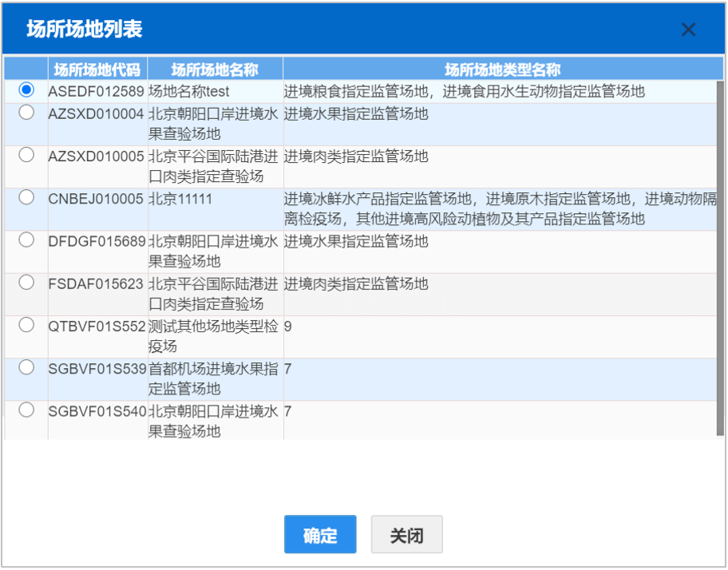Image resolution: width=728 pixels, height=570 pixels.
Task: Click type value 7 in SGBVF01S540 row
Action: click(288, 412)
